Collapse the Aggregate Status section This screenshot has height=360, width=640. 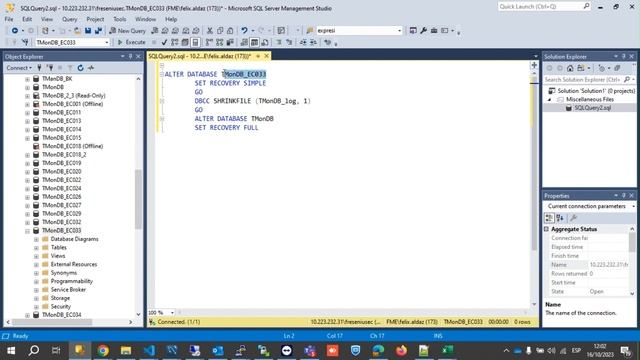pyautogui.click(x=547, y=229)
